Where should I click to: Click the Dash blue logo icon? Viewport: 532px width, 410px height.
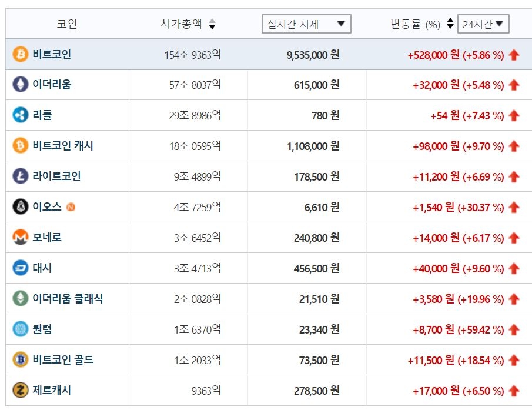[20, 268]
